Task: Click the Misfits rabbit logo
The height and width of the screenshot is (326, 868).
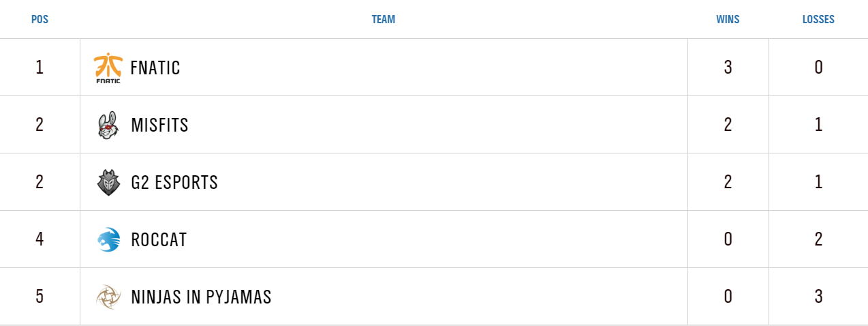Action: point(108,125)
